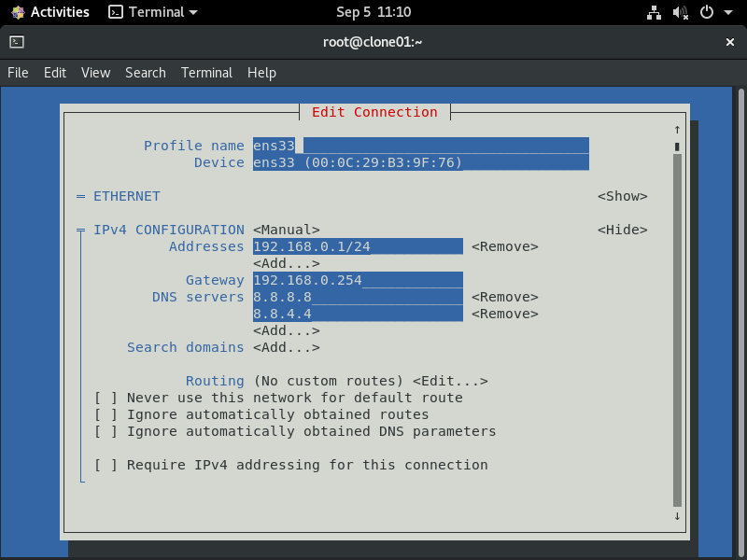This screenshot has width=747, height=560.
Task: Click the muted volume icon
Action: [x=680, y=12]
